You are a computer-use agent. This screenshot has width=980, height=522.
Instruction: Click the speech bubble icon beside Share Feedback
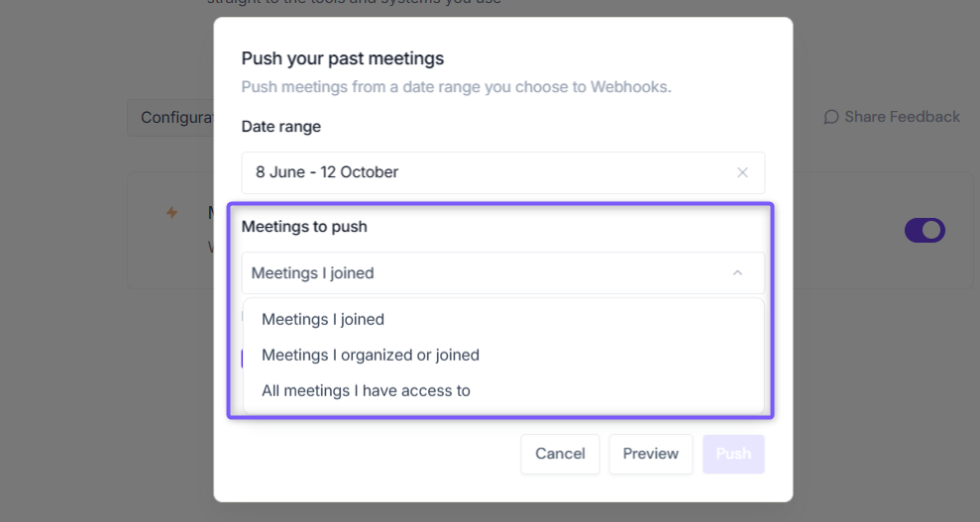830,117
